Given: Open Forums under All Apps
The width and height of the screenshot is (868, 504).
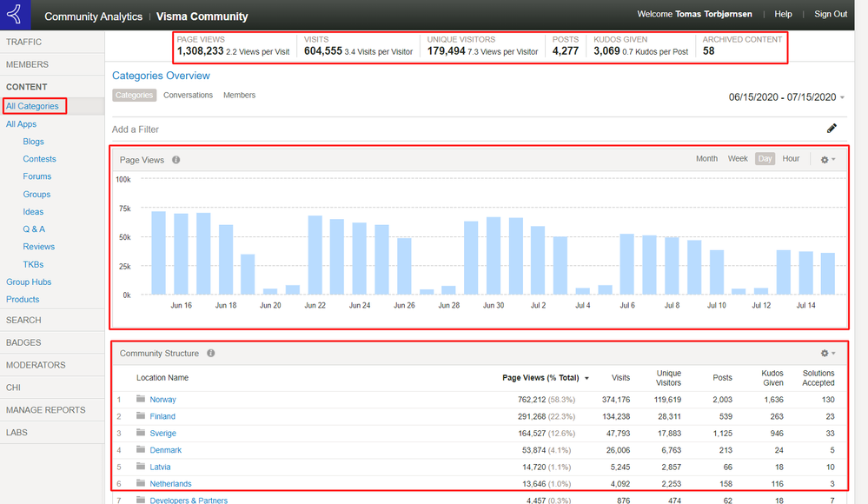Looking at the screenshot, I should point(37,176).
